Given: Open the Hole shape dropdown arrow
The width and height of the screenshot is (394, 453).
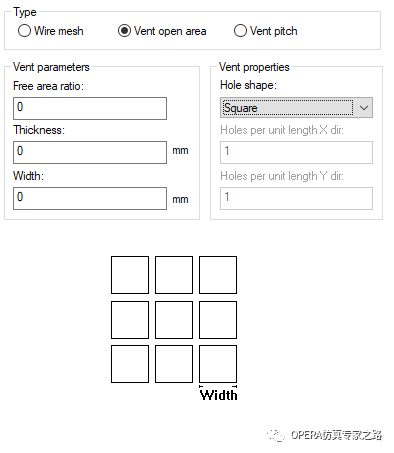Looking at the screenshot, I should [364, 108].
